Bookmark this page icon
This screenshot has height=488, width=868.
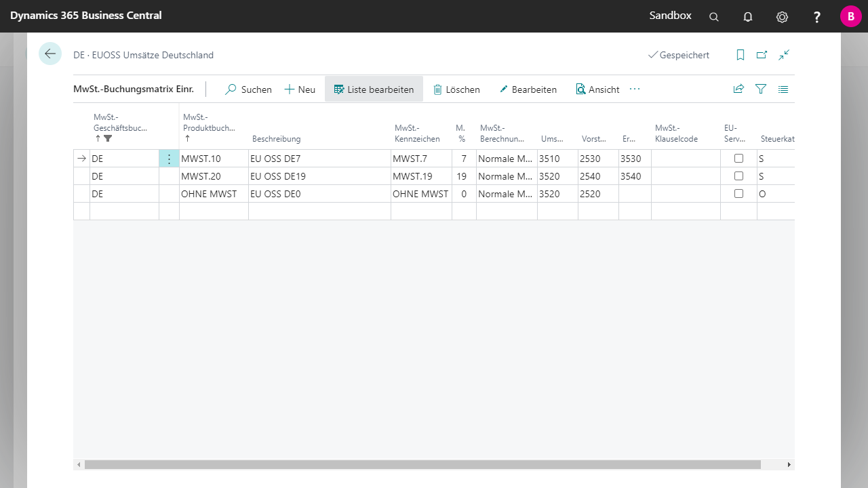741,55
